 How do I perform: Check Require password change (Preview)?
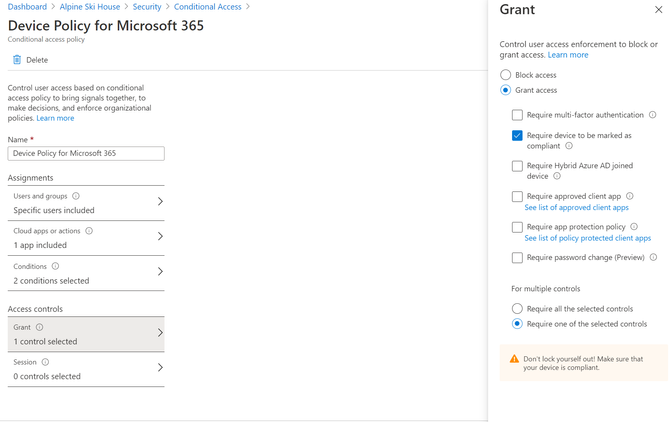[x=517, y=258]
